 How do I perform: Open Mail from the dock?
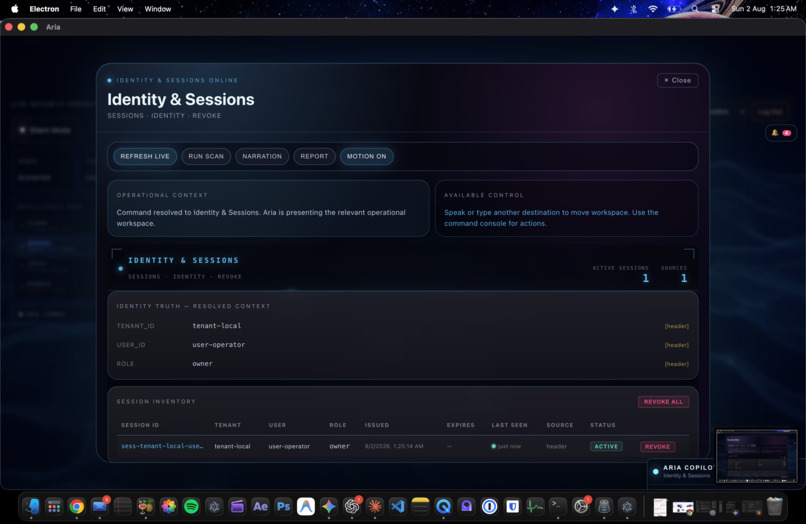(100, 507)
